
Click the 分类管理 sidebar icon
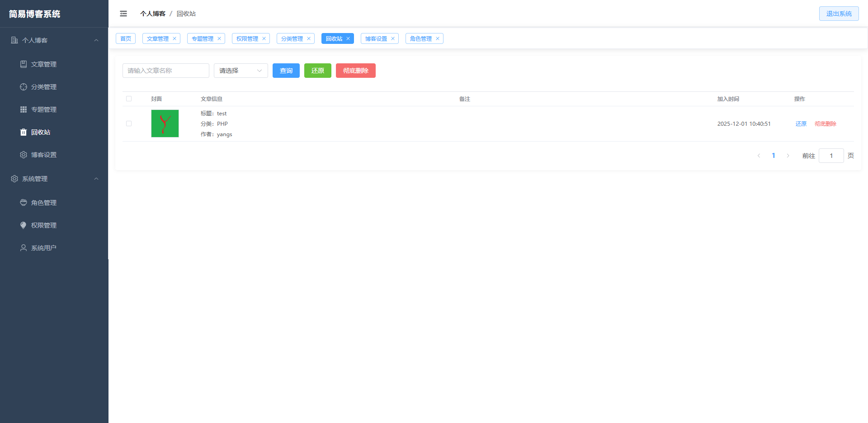[x=24, y=87]
